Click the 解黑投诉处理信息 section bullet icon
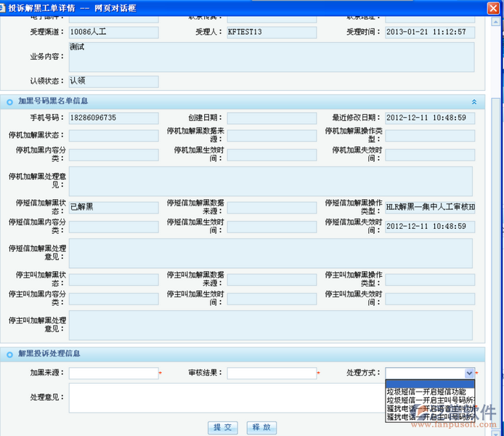Screen dimensions: 504x436 tap(10, 355)
